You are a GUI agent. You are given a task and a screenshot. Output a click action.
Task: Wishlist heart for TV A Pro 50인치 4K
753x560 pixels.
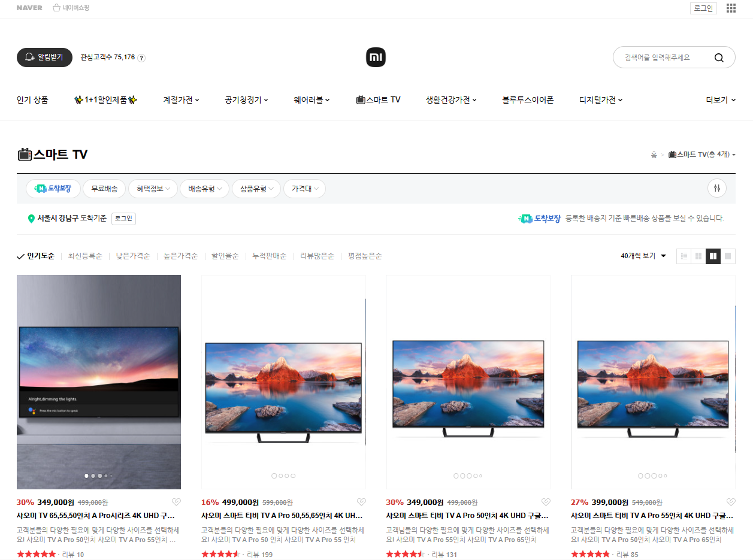(546, 503)
